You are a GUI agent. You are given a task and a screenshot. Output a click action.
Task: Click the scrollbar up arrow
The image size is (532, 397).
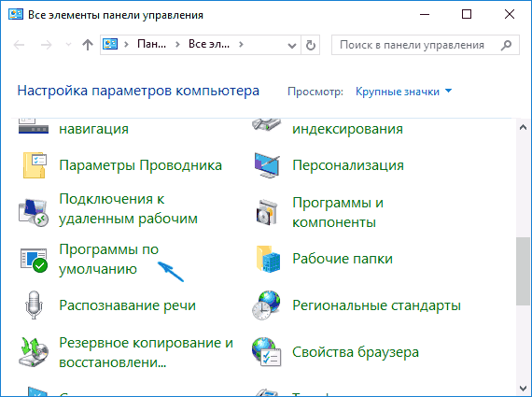[x=523, y=128]
